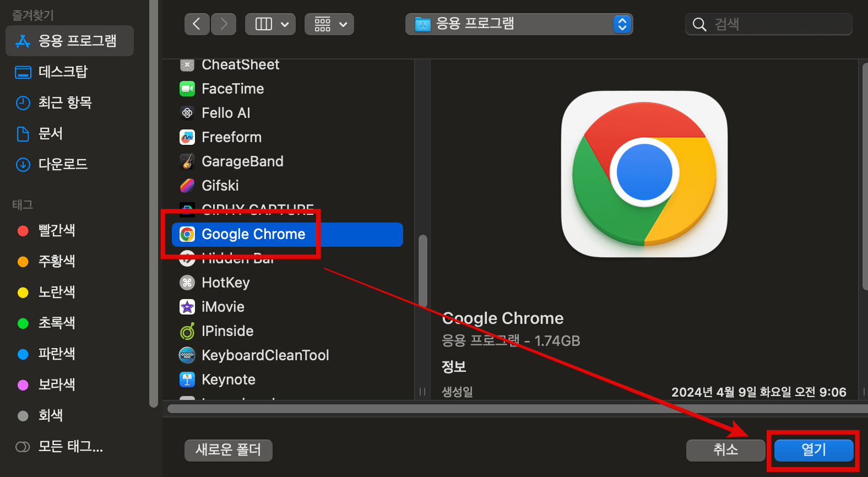Select Keynote in the app list
This screenshot has height=477, width=868.
[x=287, y=380]
